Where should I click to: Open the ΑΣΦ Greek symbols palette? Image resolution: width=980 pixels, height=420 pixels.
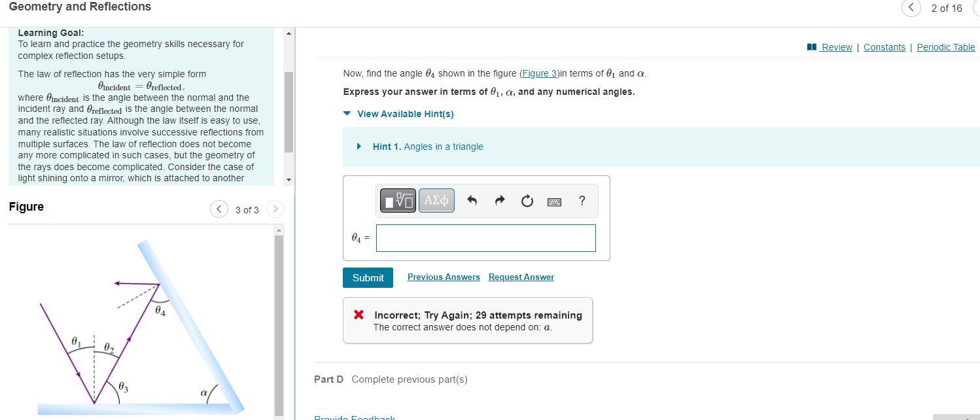(436, 200)
